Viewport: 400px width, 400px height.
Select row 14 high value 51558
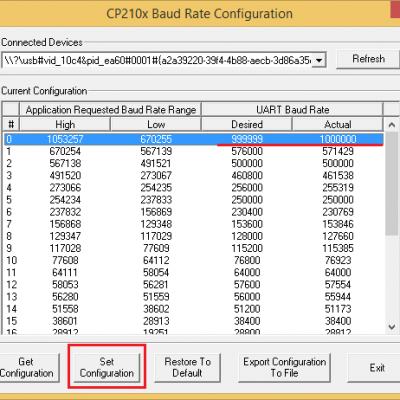(x=65, y=309)
